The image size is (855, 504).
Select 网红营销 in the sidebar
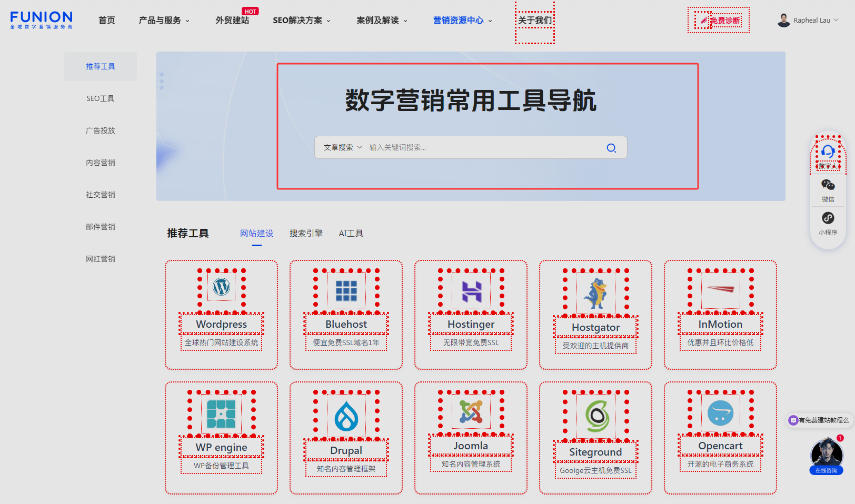(x=101, y=259)
